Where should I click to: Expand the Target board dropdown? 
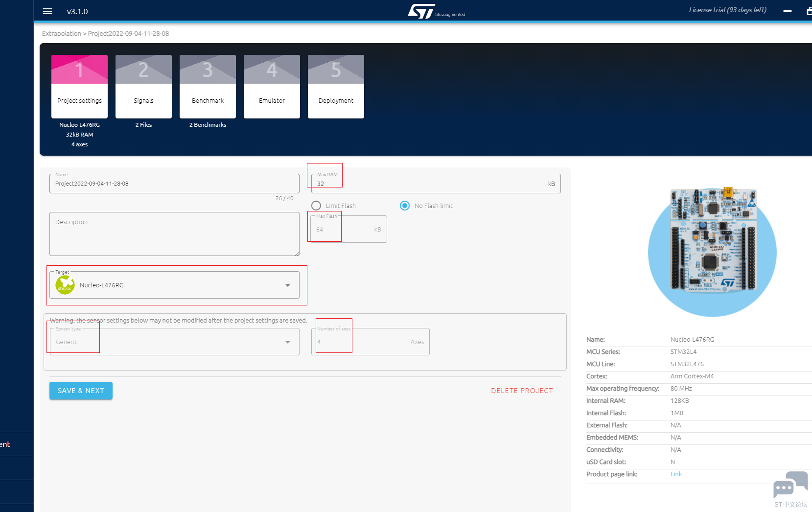[174, 285]
